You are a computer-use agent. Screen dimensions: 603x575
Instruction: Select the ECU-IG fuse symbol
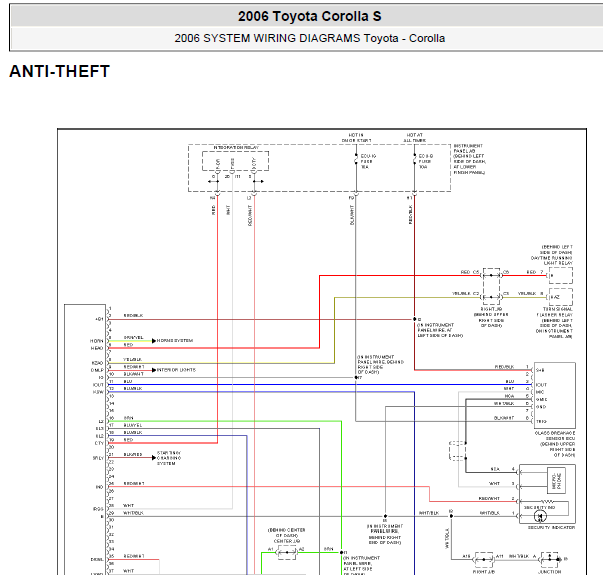[x=356, y=160]
